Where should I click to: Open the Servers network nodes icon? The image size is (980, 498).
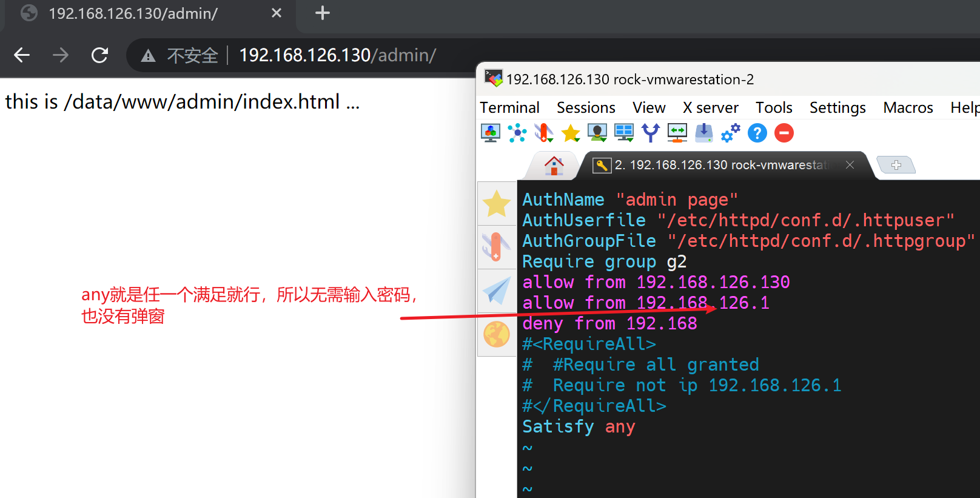[x=517, y=133]
